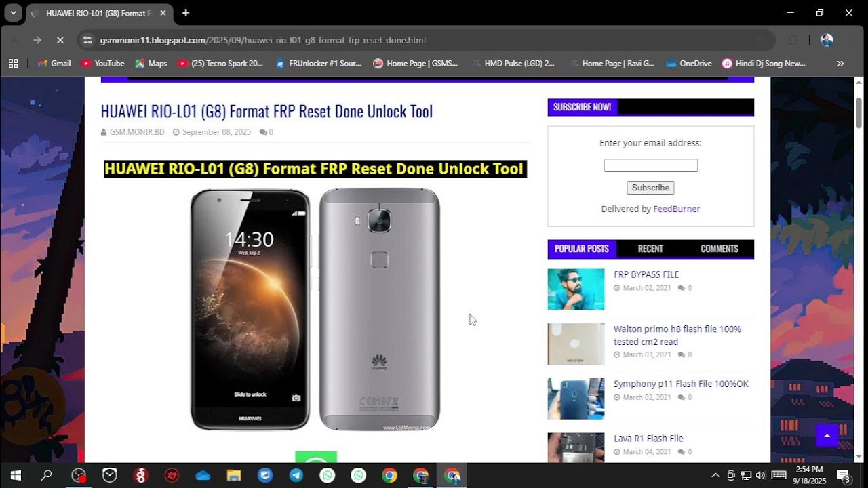
Task: Click the GSM.MONIR.BD author link
Action: [x=136, y=132]
